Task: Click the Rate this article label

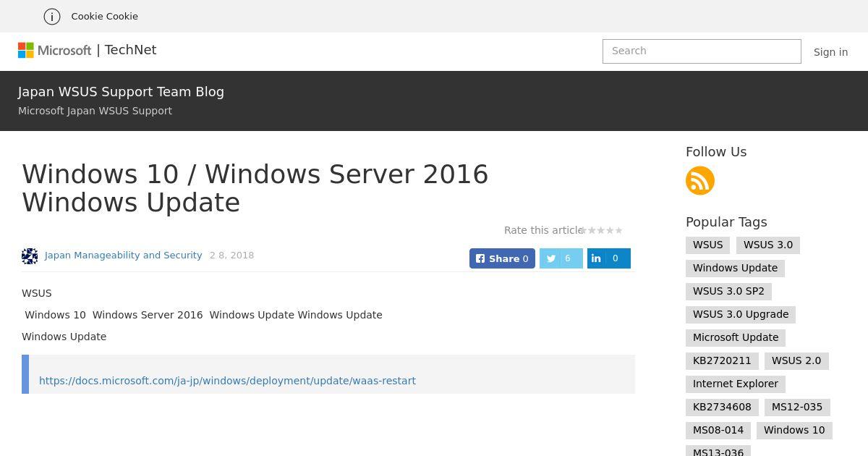Action: coord(544,230)
